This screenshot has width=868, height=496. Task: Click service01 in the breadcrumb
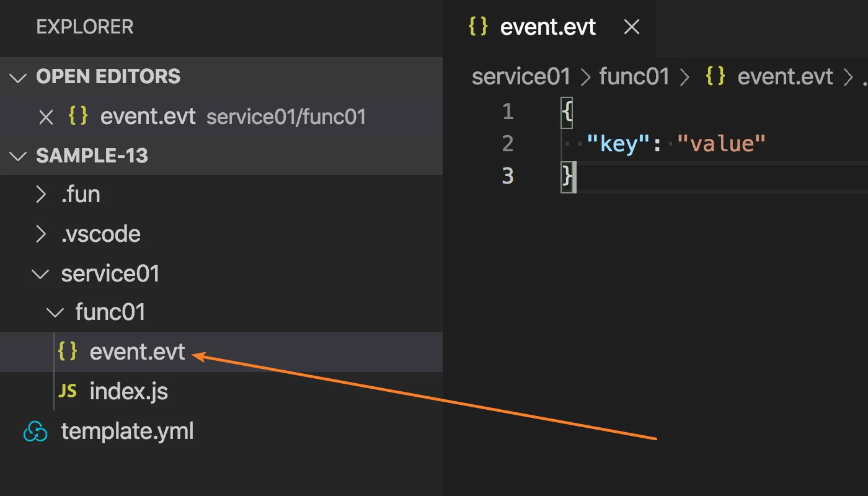521,77
